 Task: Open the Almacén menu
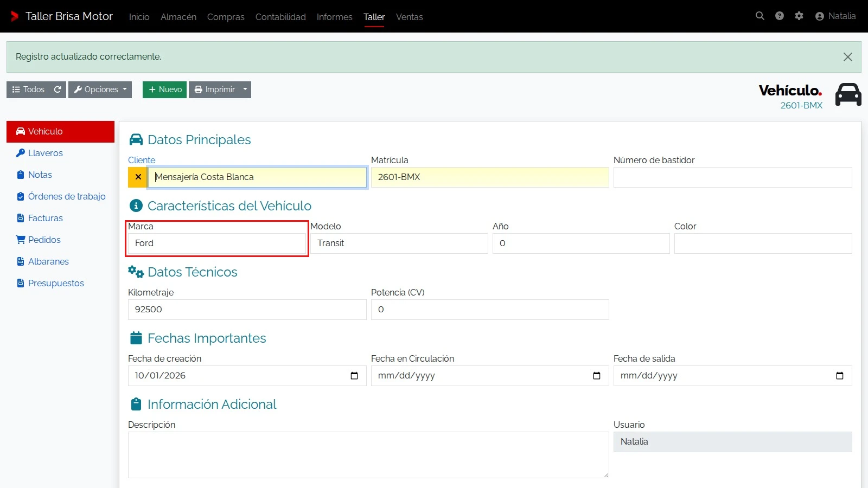(178, 17)
